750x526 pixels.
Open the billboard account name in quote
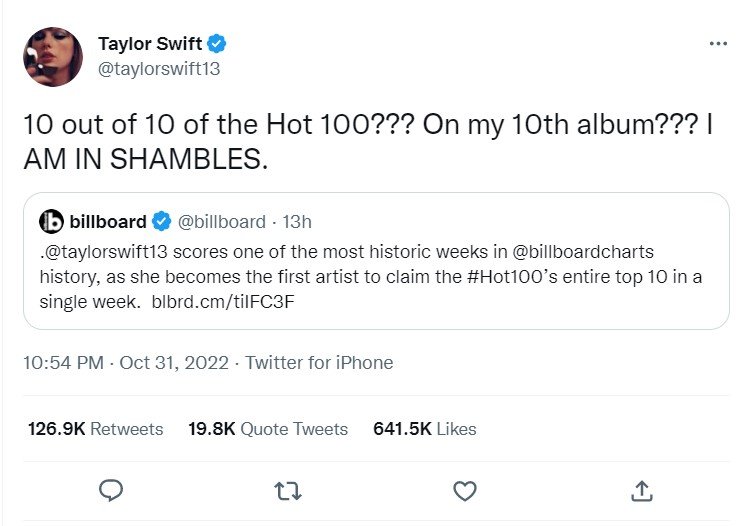pos(108,221)
